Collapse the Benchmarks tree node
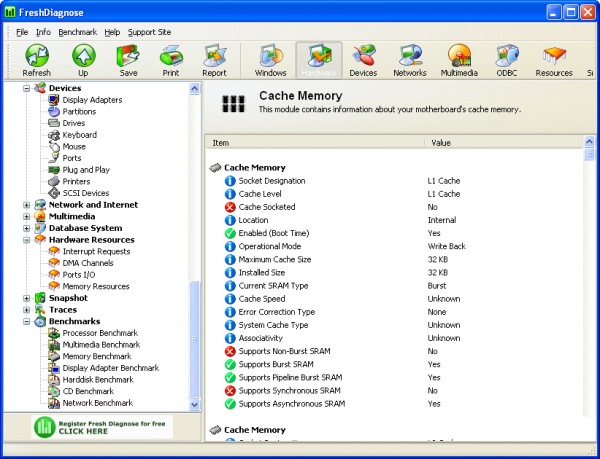This screenshot has height=459, width=600. pyautogui.click(x=26, y=321)
